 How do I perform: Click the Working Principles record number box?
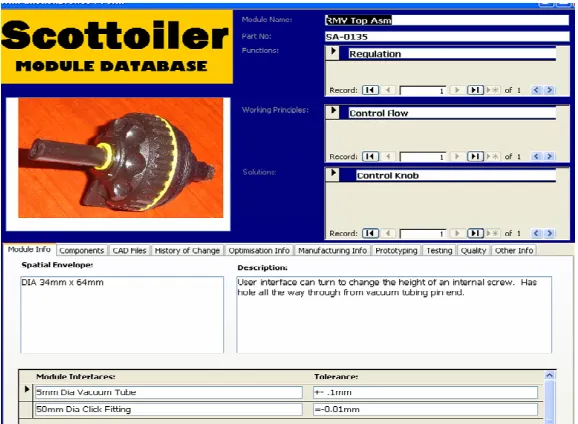click(423, 157)
